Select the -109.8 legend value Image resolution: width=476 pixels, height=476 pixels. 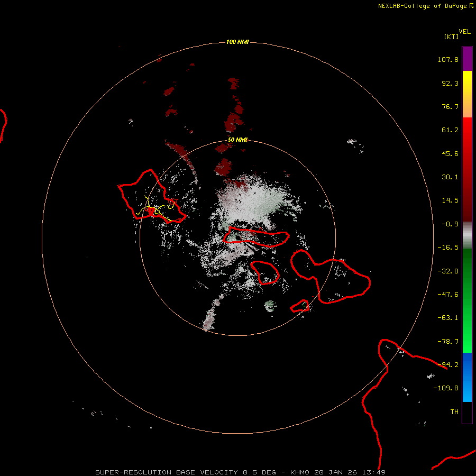446,388
